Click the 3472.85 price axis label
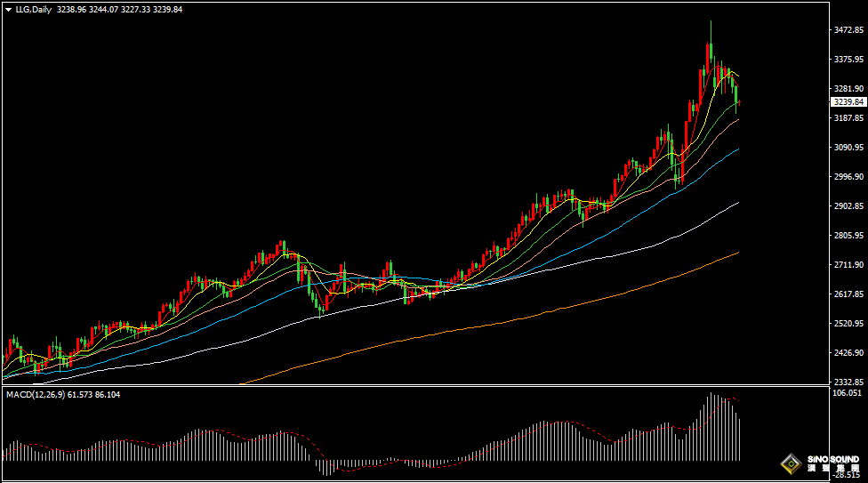868x483 pixels. point(848,30)
